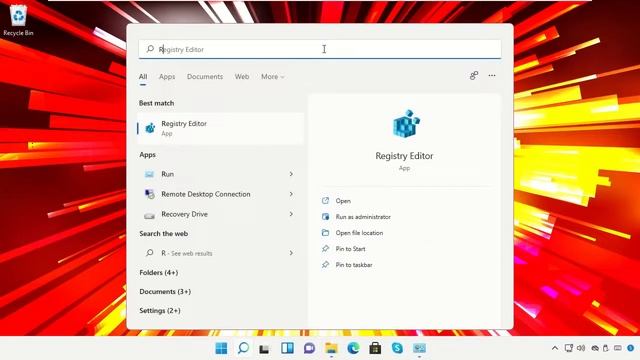Image resolution: width=640 pixels, height=360 pixels.
Task: Click the Remote Desktop Connection icon
Action: [149, 194]
